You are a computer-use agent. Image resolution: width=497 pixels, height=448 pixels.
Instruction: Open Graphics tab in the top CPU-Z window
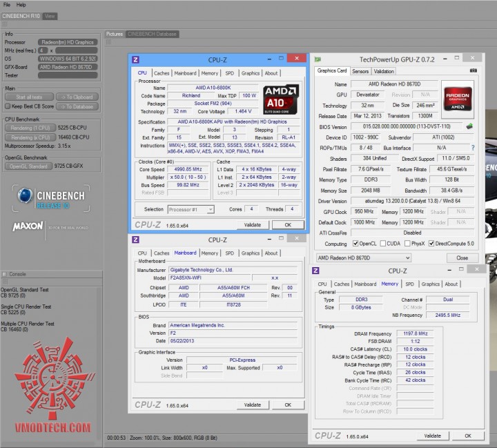click(251, 73)
